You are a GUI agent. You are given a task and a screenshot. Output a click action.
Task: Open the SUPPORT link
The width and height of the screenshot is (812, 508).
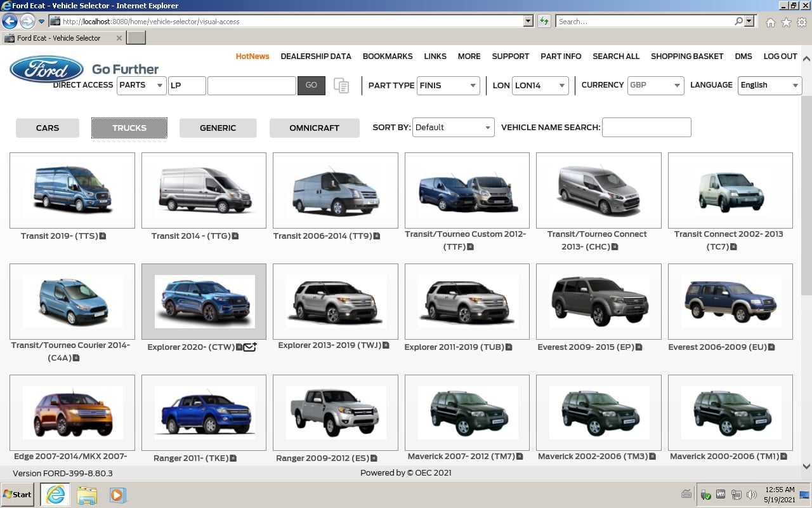(511, 57)
